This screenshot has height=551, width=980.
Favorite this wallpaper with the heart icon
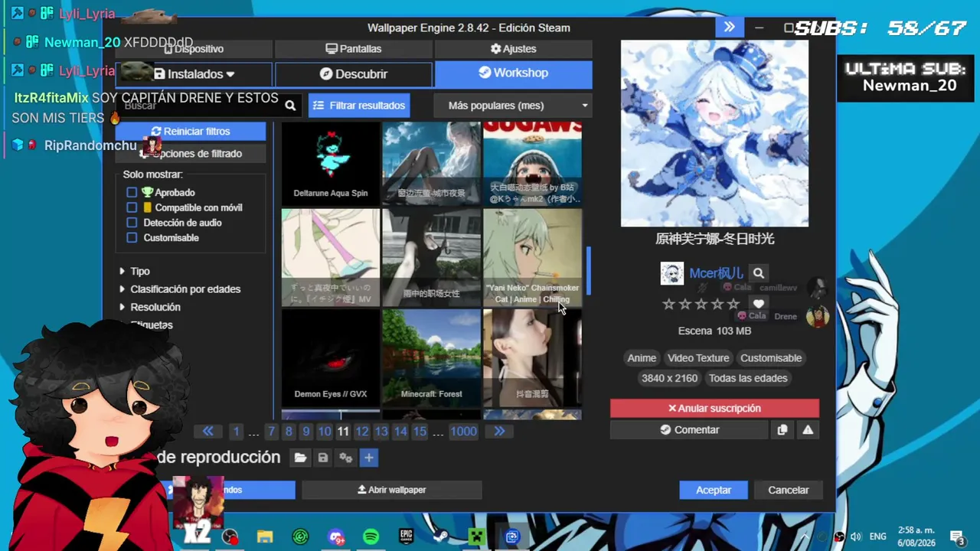tap(759, 304)
